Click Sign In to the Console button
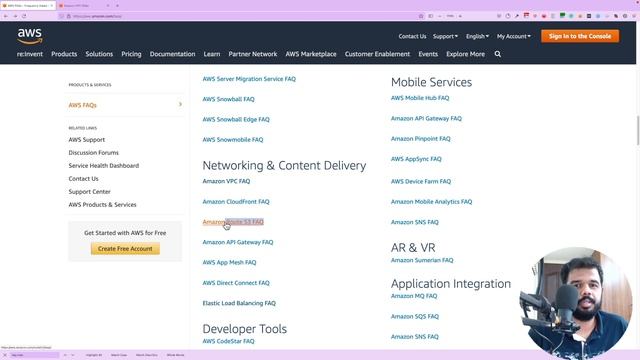 [x=580, y=36]
